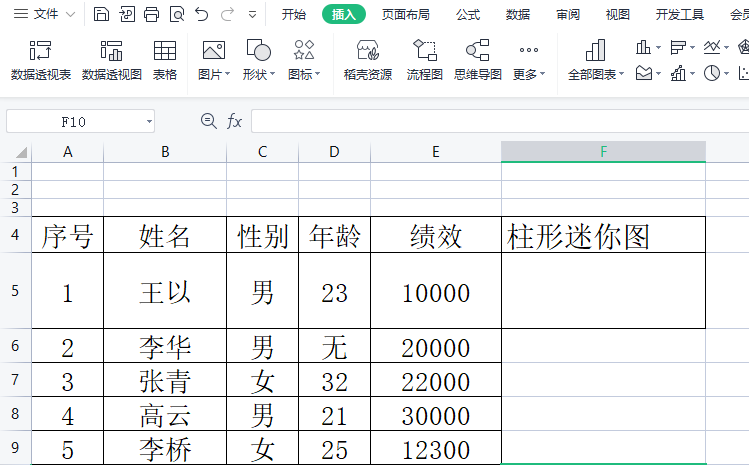Screen dimensions: 749x465
Task: Open the Name Box dropdown arrow
Action: point(149,122)
